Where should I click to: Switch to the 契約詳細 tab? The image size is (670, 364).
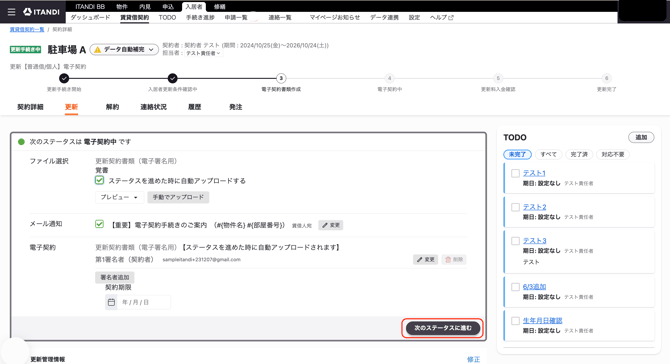[x=30, y=107]
